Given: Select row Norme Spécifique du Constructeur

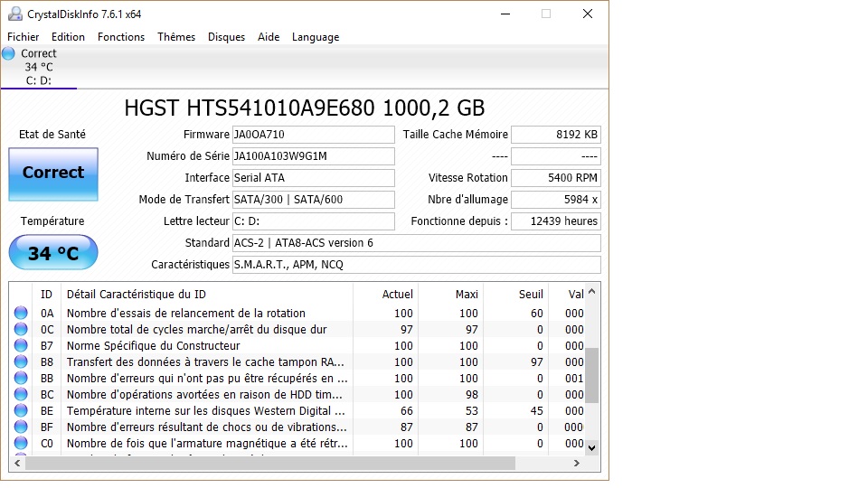Looking at the screenshot, I should pos(297,346).
